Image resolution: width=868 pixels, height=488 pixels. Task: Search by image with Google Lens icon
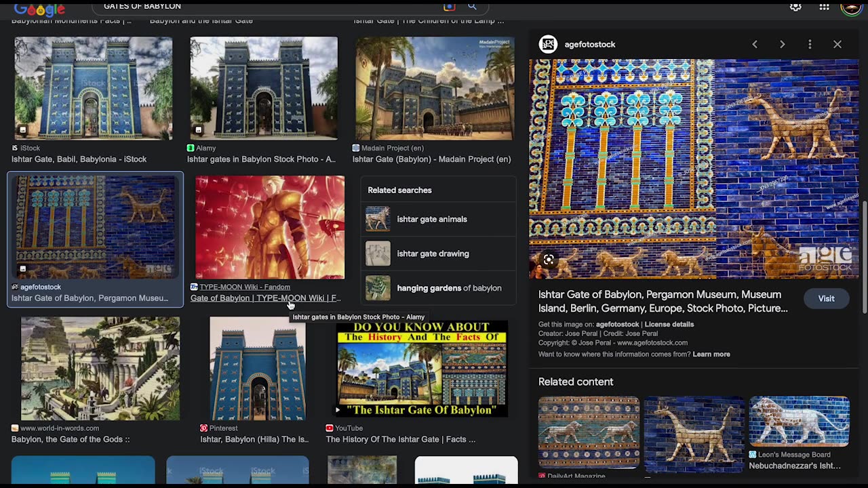(x=449, y=7)
